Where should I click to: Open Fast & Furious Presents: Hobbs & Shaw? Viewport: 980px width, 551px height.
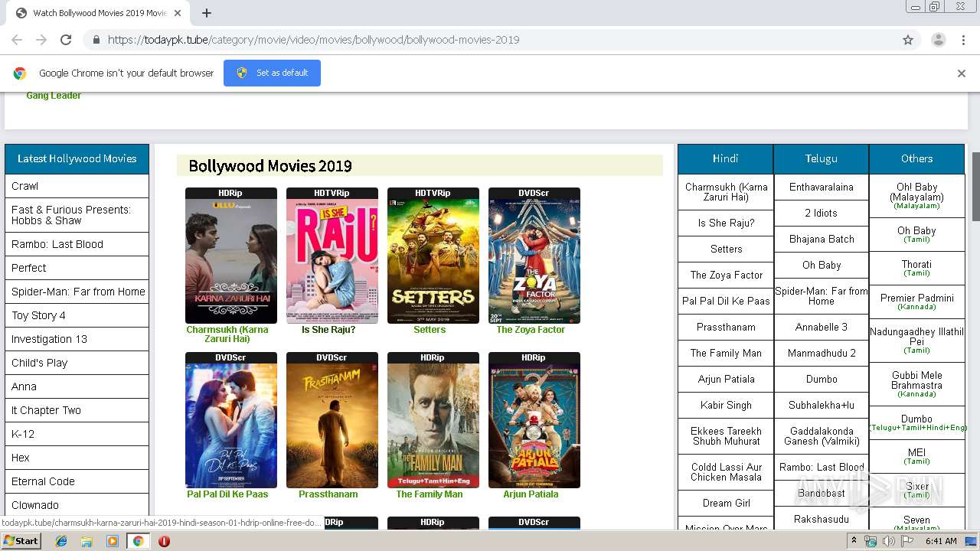coord(71,215)
